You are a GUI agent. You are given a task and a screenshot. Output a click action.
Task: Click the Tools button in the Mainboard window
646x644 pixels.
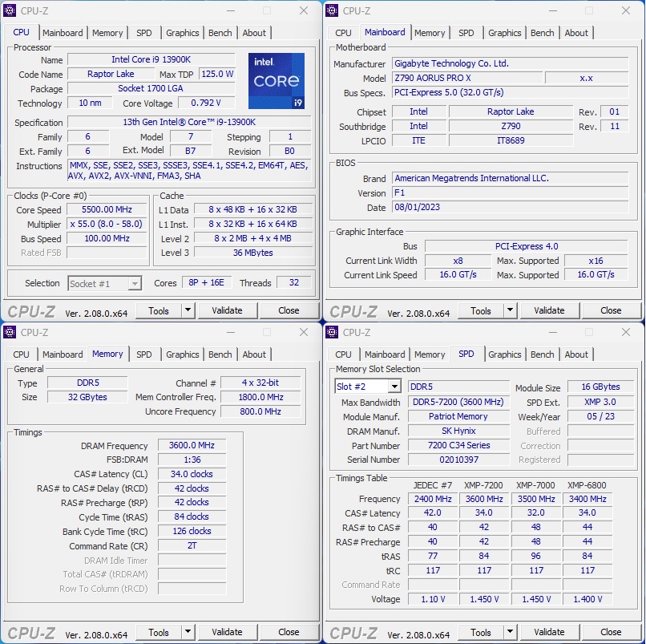click(481, 310)
